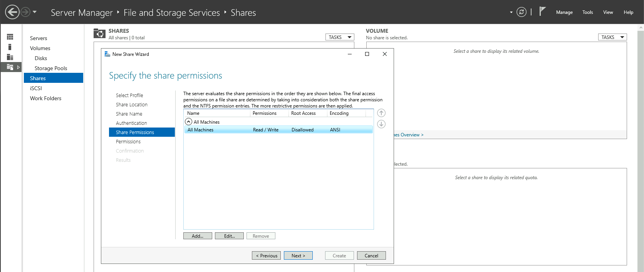Viewport: 644px width, 272px height.
Task: Open the navigation history dropdown arrow
Action: click(x=35, y=12)
